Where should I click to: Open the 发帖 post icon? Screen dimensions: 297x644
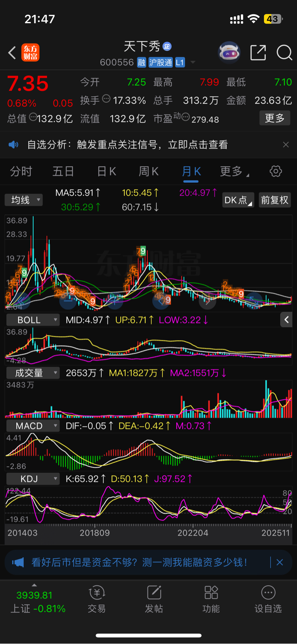click(x=154, y=599)
